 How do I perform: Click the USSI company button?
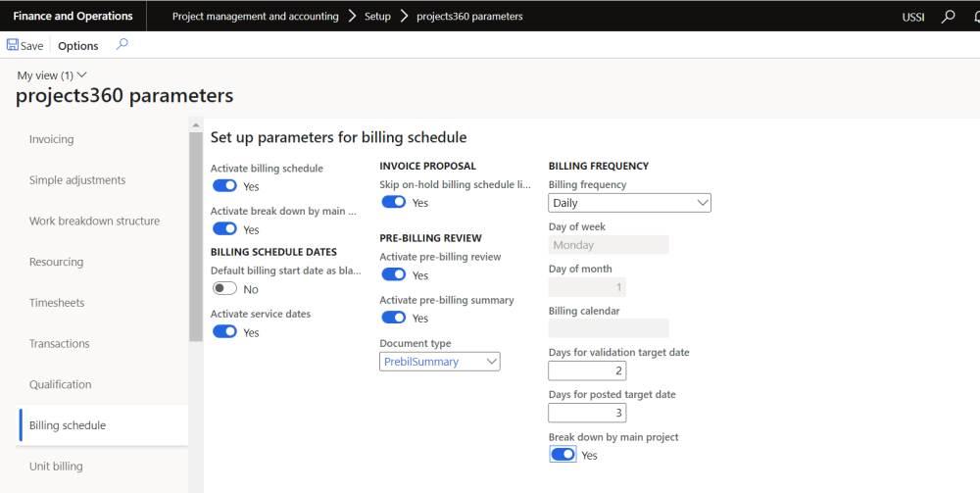click(x=912, y=17)
